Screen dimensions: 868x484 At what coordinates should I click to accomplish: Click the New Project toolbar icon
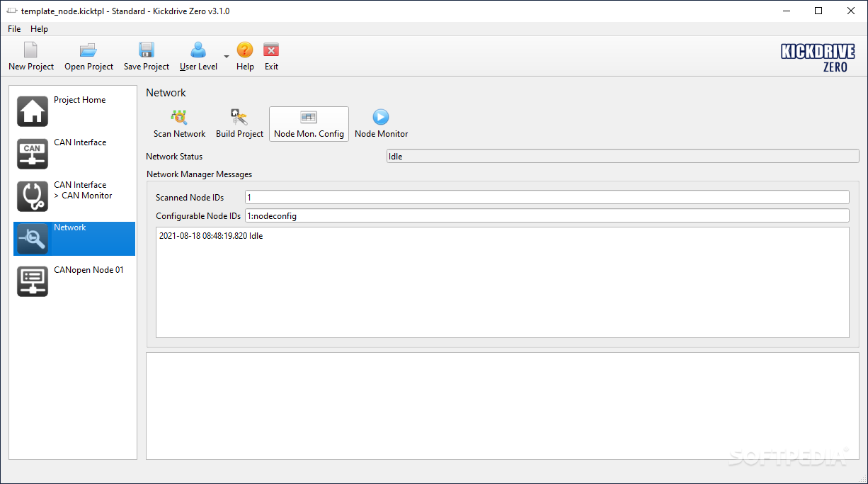(30, 50)
